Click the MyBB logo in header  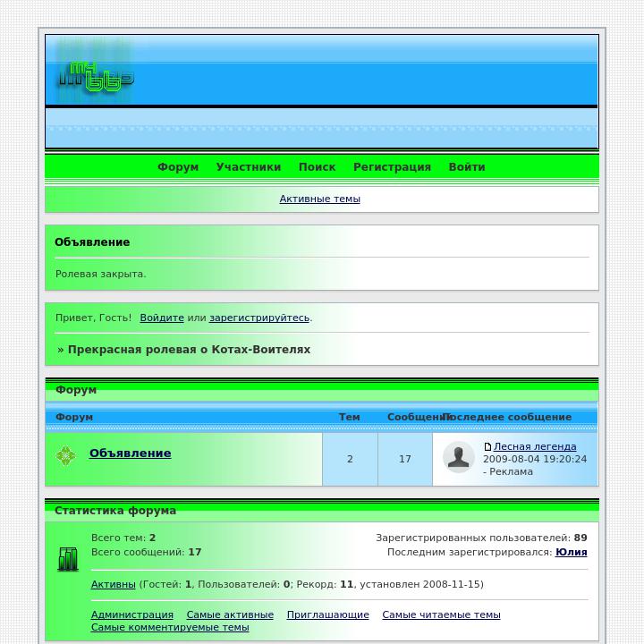coord(96,72)
